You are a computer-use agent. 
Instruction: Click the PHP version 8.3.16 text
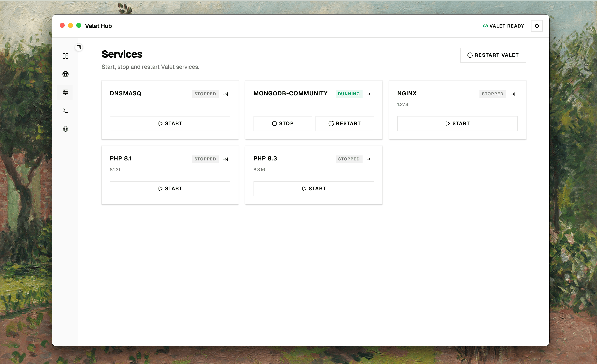tap(259, 170)
